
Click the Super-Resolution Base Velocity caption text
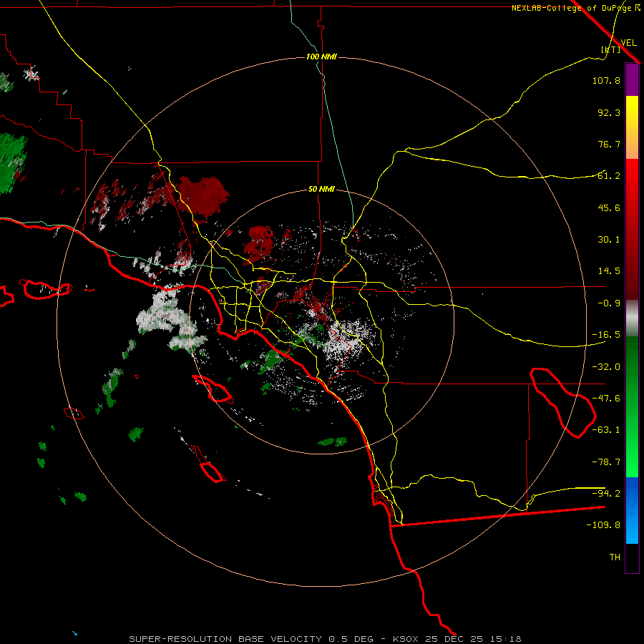pos(325,639)
